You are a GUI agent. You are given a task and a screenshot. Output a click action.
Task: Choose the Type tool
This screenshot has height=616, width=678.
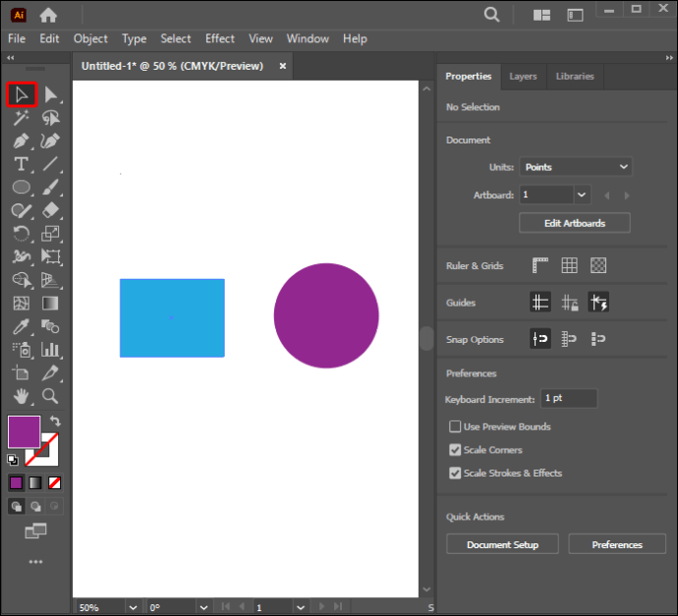click(22, 164)
